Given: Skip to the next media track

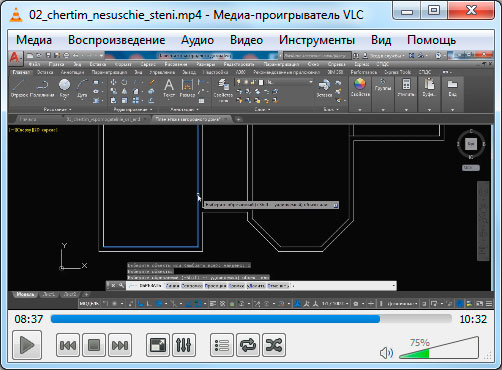Looking at the screenshot, I should [x=120, y=345].
